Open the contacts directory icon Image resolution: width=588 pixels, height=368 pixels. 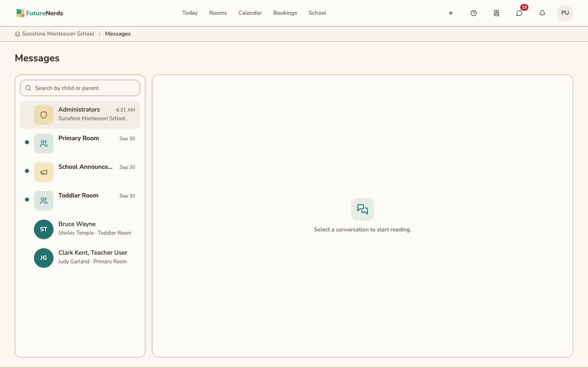click(497, 13)
